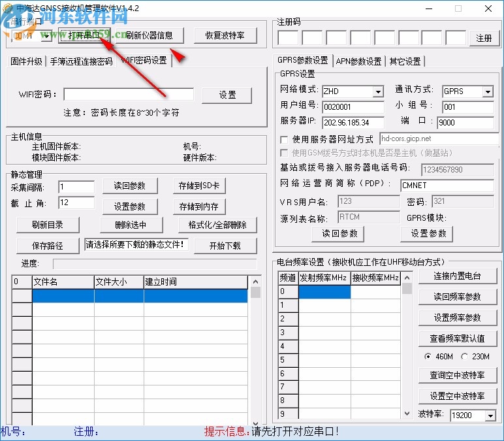This screenshot has width=504, height=441.
Task: Click the 文件名 column header
Action: click(x=63, y=282)
